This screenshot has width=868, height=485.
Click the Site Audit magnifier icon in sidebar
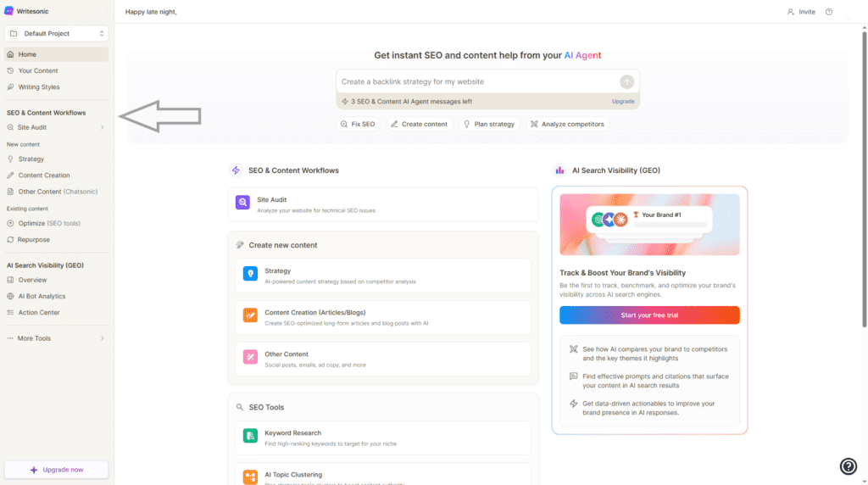pos(10,127)
